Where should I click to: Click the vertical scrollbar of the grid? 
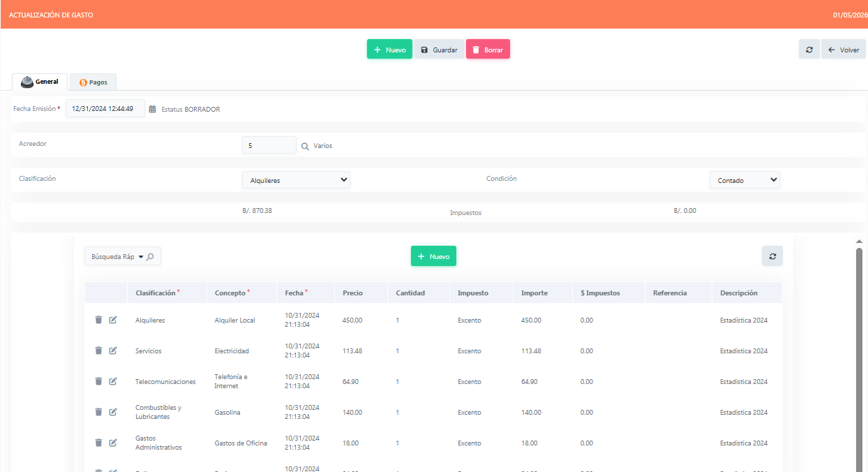click(859, 349)
